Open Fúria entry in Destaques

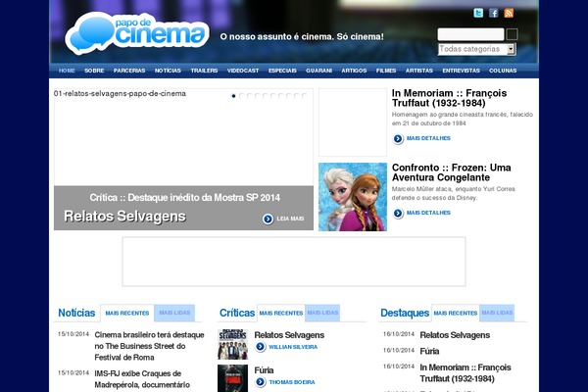[429, 351]
